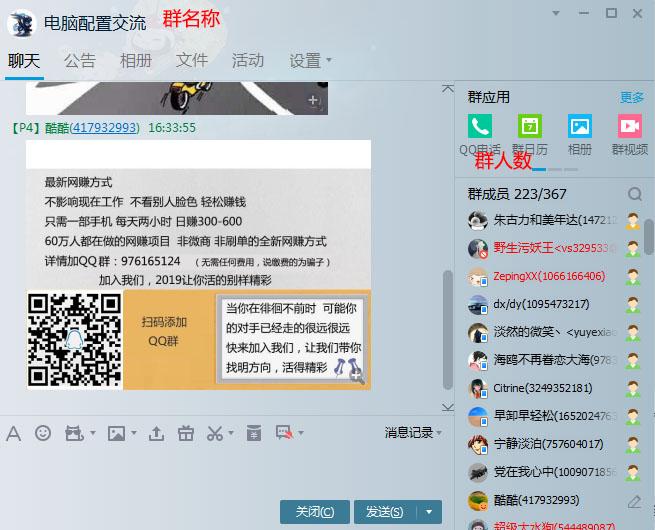Zoom ad image with magnifier icon
Screen dimensions: 655x530
pyautogui.click(x=357, y=377)
